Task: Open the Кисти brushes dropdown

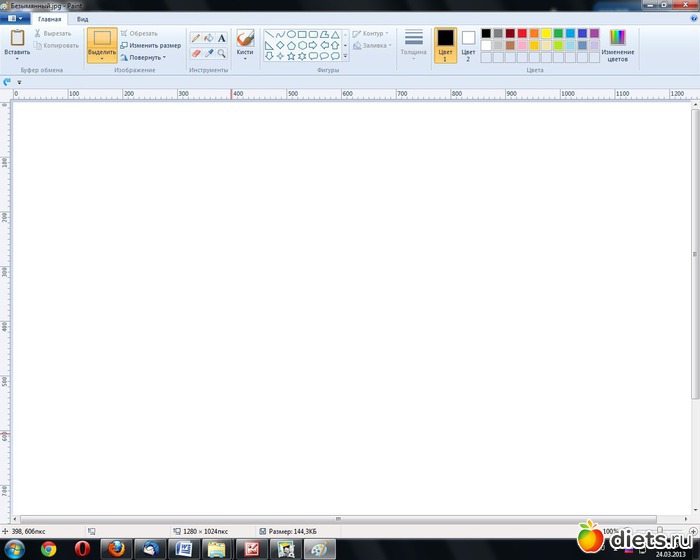Action: (245, 52)
